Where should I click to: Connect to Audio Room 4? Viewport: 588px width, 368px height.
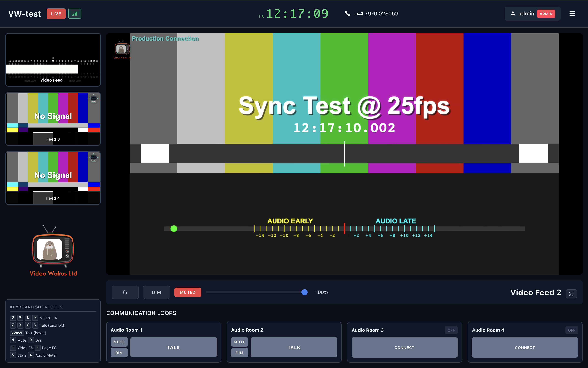coord(525,347)
